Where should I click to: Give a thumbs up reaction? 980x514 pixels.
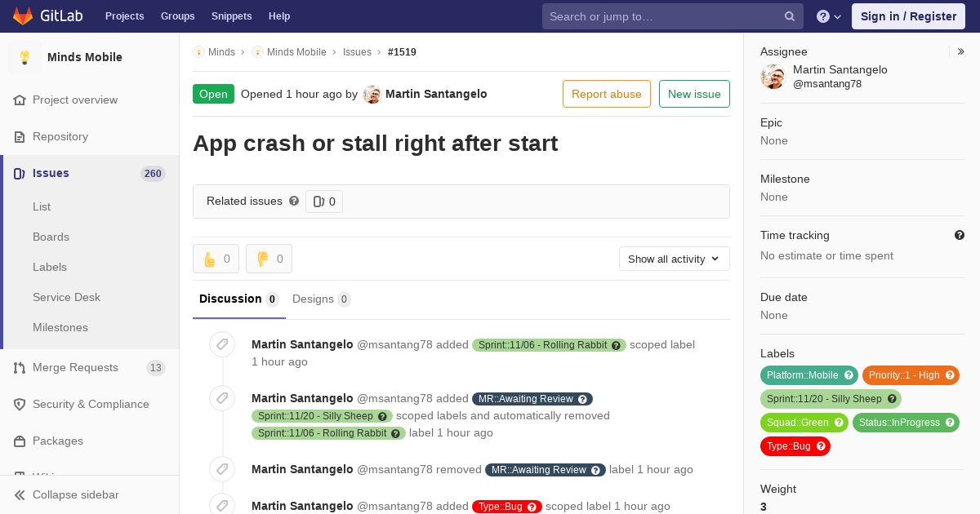216,259
